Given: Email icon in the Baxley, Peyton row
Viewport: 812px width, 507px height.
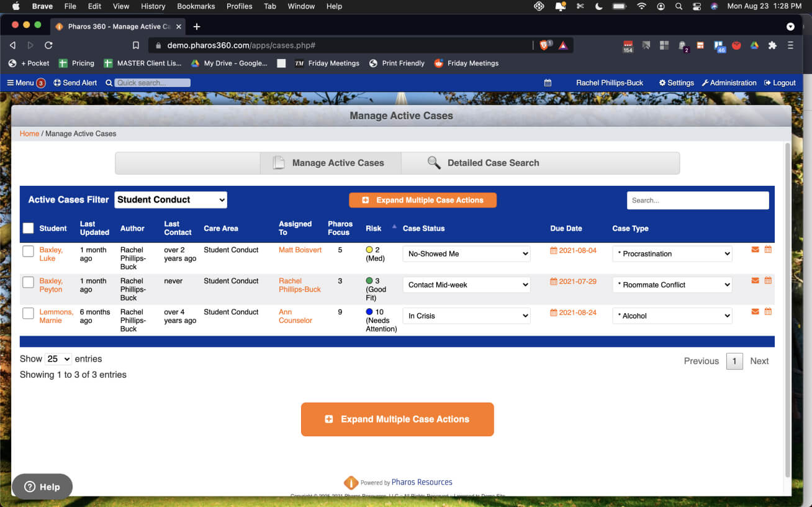Looking at the screenshot, I should tap(755, 281).
